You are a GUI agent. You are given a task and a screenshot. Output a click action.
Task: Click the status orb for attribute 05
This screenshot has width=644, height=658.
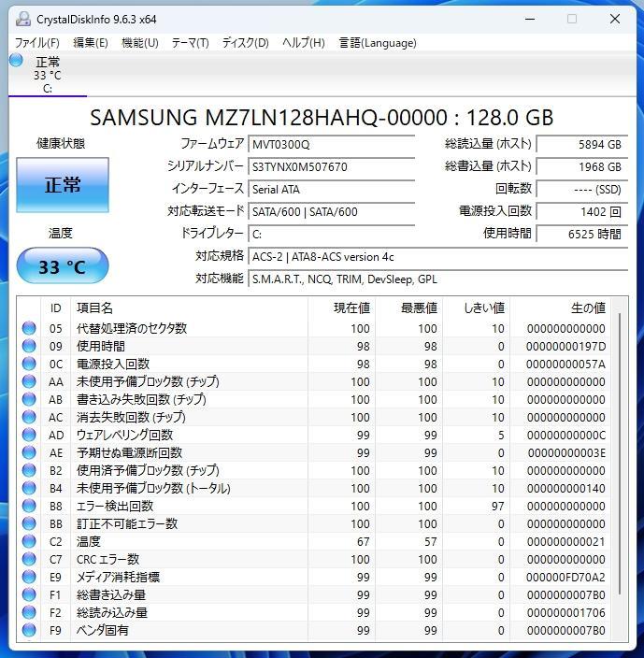[29, 328]
